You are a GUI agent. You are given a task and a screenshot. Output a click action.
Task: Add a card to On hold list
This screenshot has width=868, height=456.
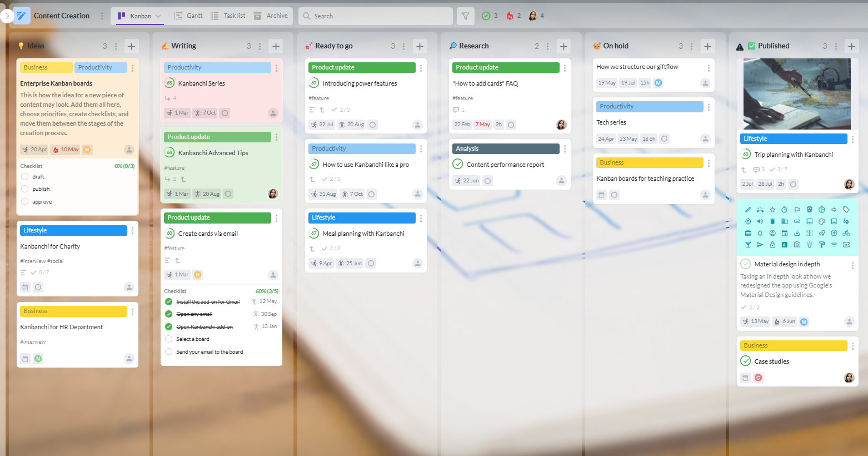pyautogui.click(x=707, y=46)
